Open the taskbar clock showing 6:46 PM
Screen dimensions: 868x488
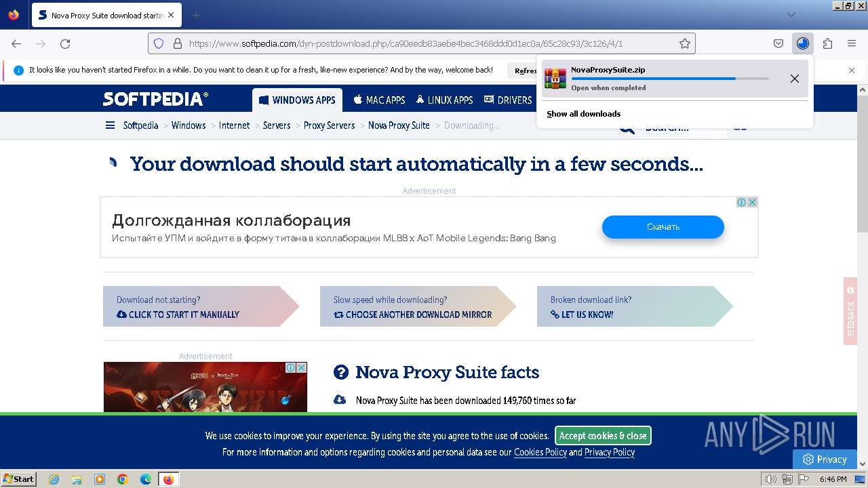833,479
